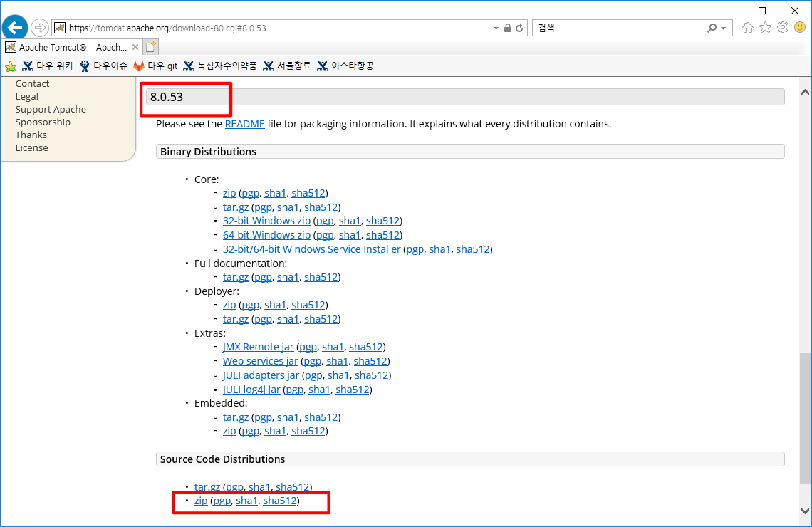Viewport: 812px width, 527px height.
Task: Download Deployer zip
Action: click(x=229, y=305)
